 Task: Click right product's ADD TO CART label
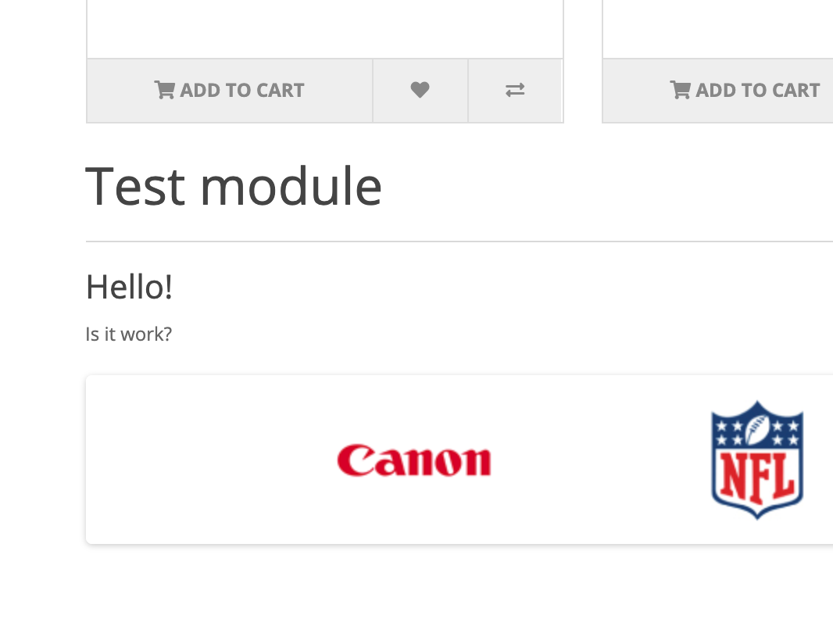(x=758, y=91)
